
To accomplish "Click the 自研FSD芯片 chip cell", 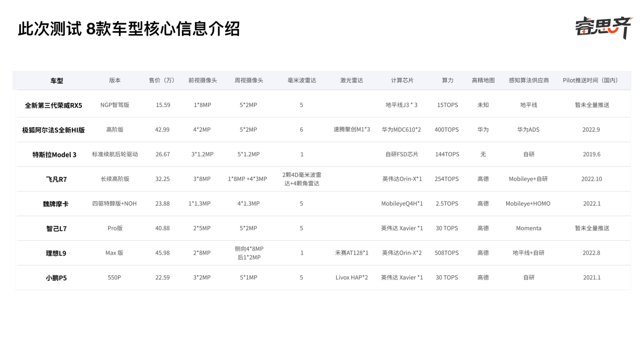I will click(x=402, y=155).
